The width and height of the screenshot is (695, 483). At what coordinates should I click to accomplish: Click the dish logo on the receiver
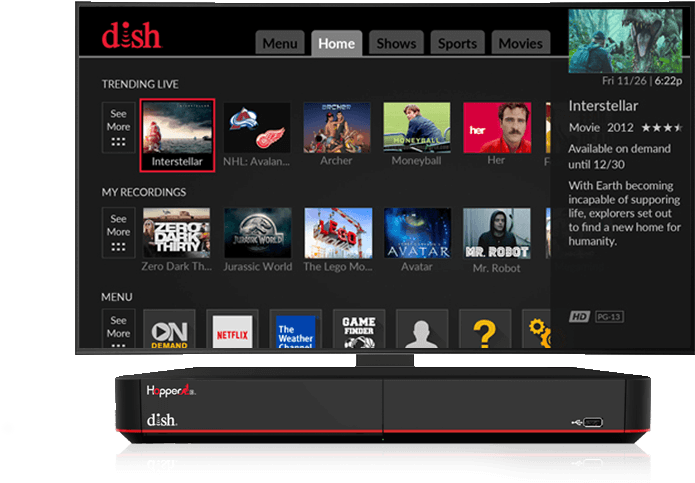(x=162, y=420)
